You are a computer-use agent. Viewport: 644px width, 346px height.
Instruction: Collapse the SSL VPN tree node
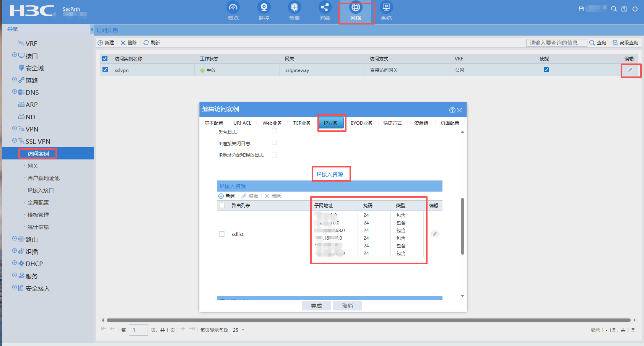point(15,141)
